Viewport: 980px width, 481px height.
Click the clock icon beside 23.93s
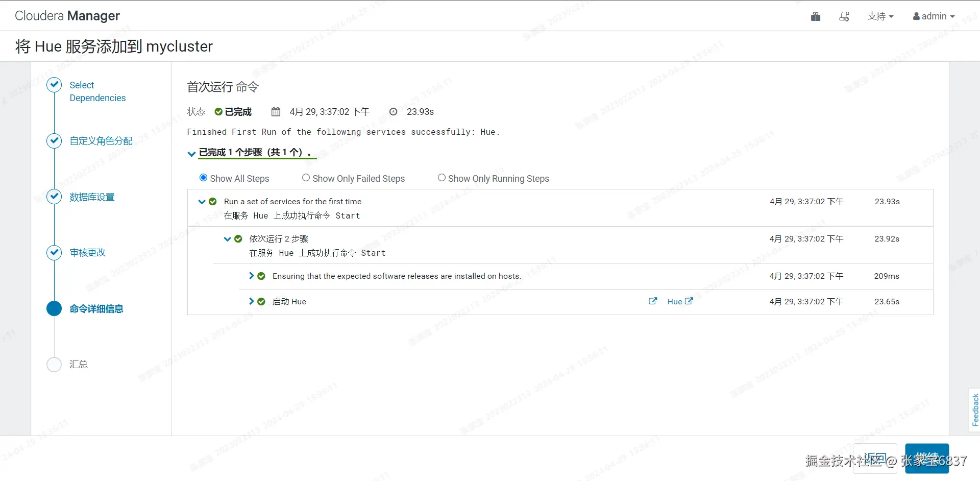point(393,112)
